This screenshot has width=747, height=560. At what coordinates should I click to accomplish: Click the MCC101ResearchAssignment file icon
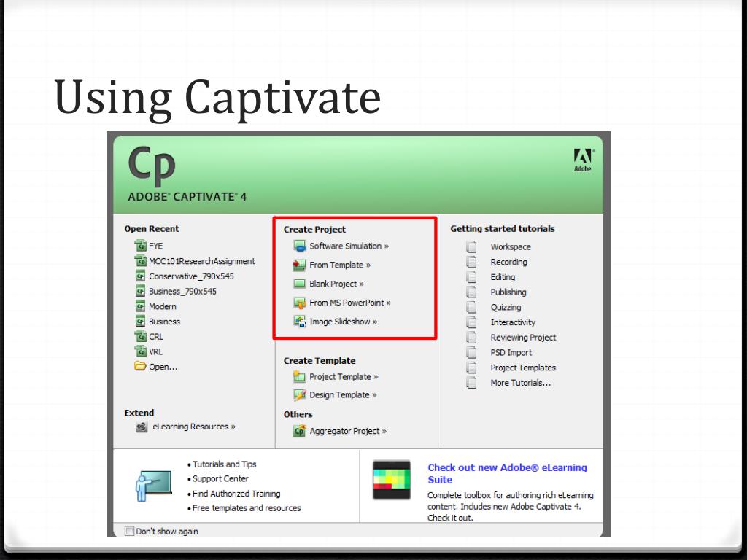(x=141, y=261)
